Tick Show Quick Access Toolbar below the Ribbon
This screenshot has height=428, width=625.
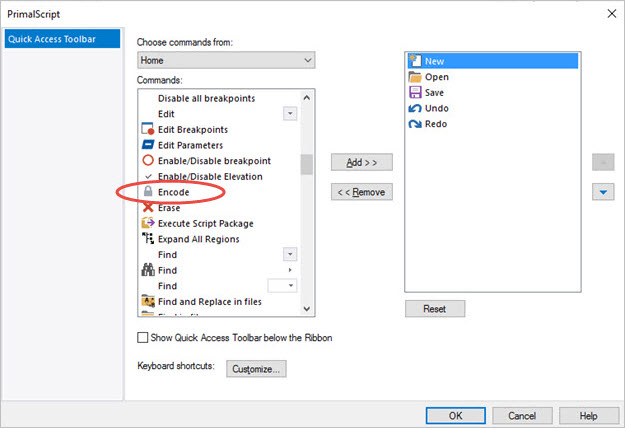(x=142, y=338)
